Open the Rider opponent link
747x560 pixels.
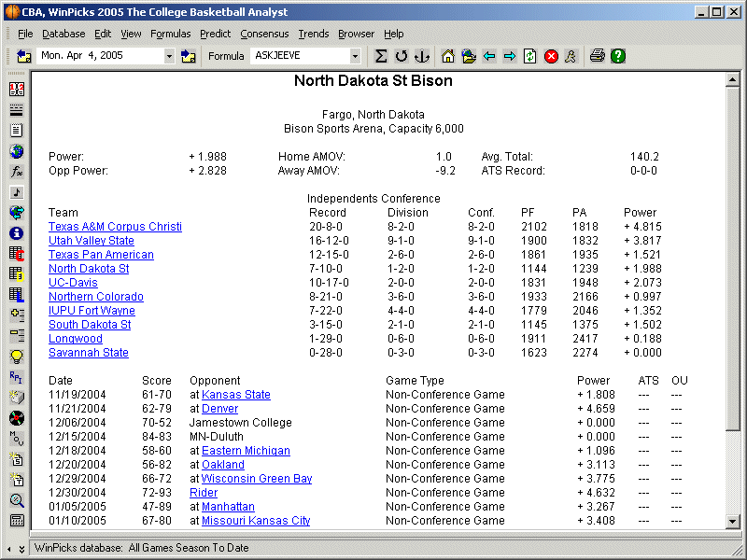pos(204,493)
